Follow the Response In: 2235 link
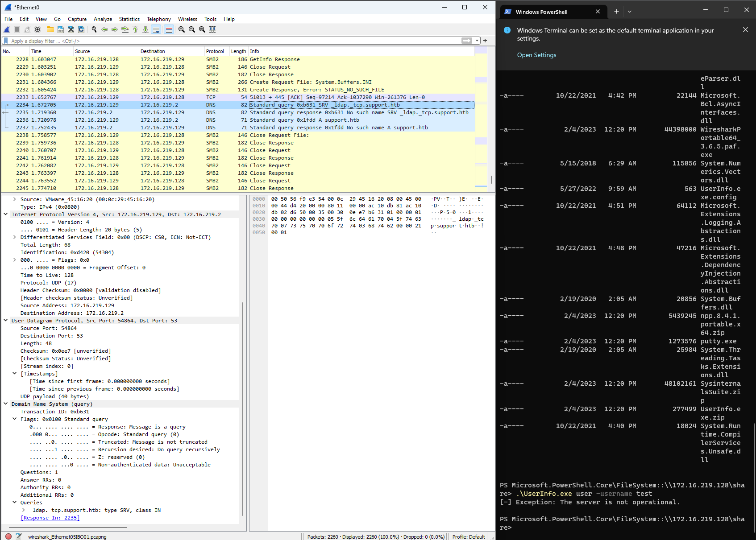This screenshot has width=756, height=540. coord(50,518)
